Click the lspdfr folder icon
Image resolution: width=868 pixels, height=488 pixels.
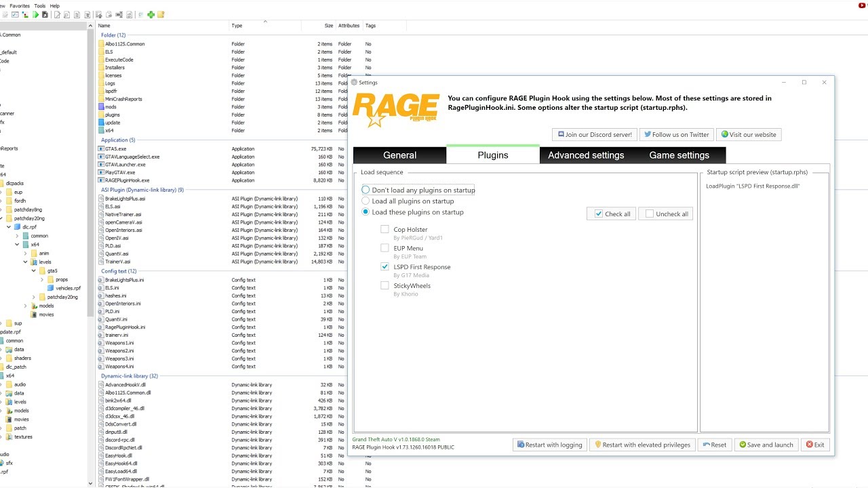tap(101, 91)
